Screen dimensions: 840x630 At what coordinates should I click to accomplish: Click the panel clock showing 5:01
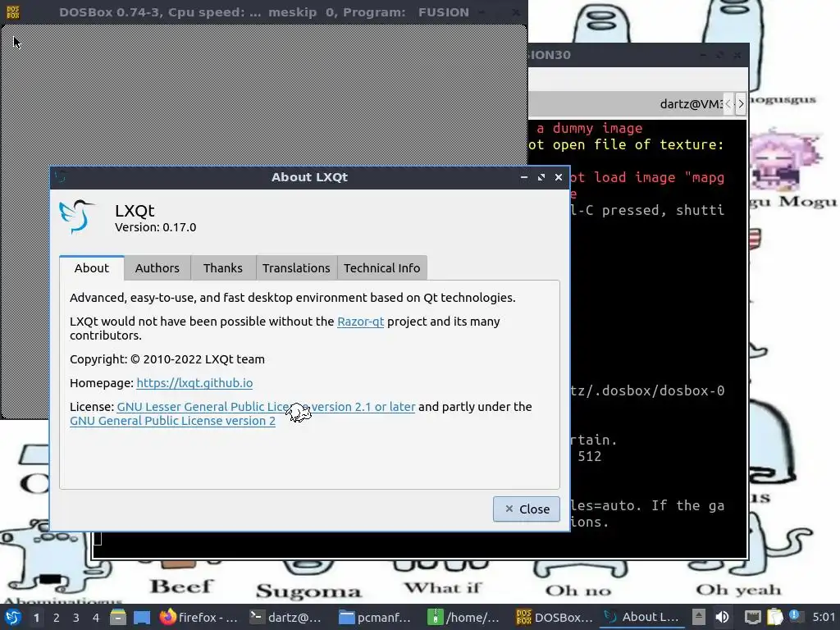tap(824, 617)
